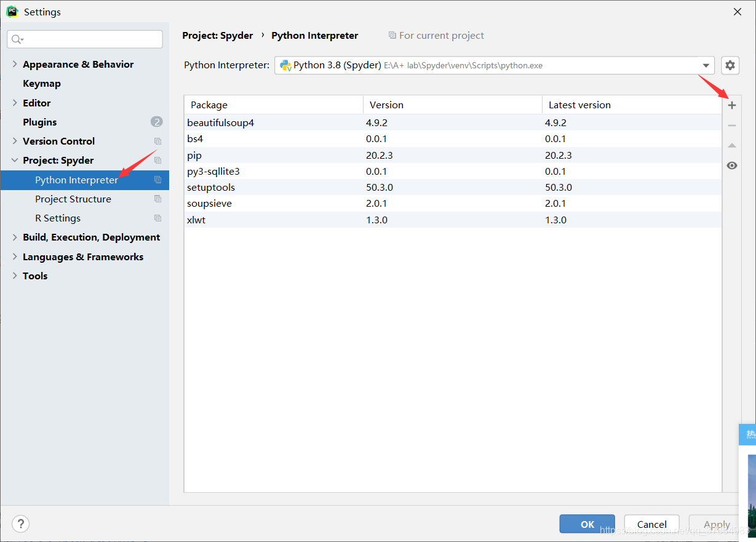This screenshot has height=542, width=756.
Task: Click Project: Spyder breadcrumb link
Action: point(218,36)
